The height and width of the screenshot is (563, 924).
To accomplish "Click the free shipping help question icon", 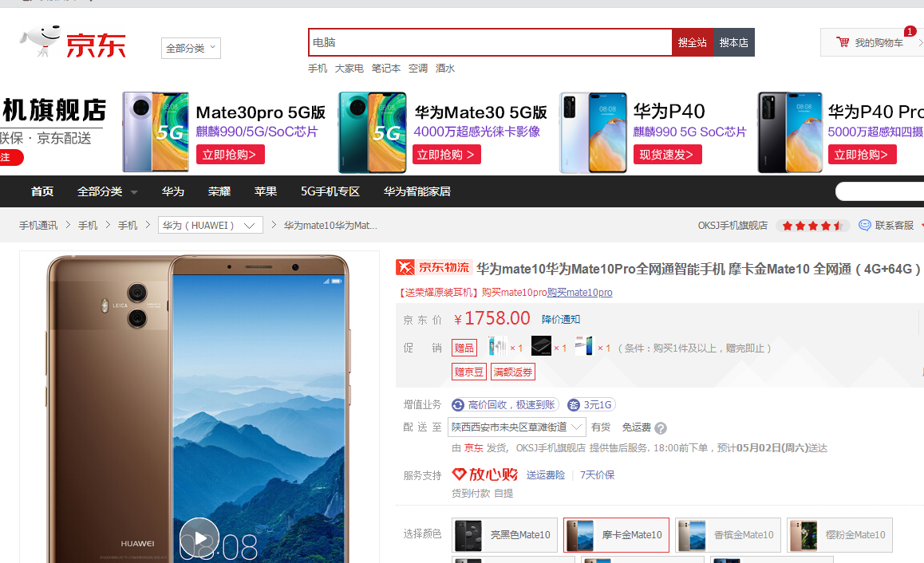I will 661,428.
